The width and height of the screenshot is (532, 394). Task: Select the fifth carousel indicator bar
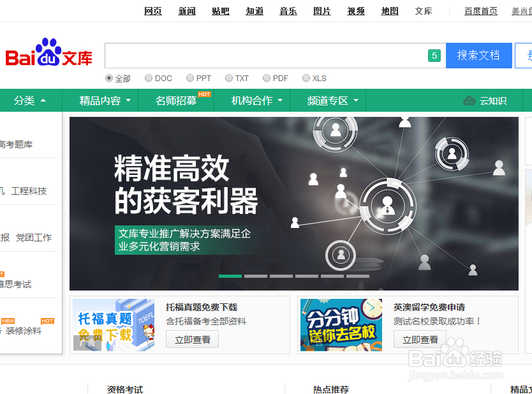click(x=332, y=276)
